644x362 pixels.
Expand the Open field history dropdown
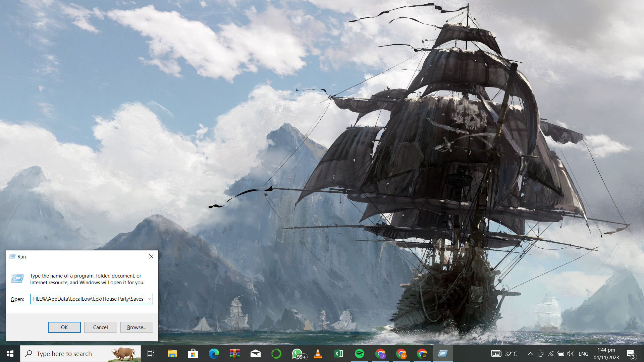pyautogui.click(x=149, y=299)
